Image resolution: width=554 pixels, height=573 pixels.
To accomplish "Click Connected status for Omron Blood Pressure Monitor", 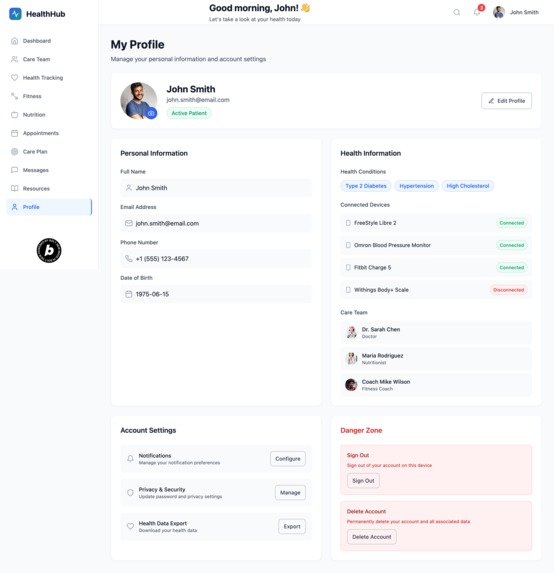I will click(x=512, y=245).
